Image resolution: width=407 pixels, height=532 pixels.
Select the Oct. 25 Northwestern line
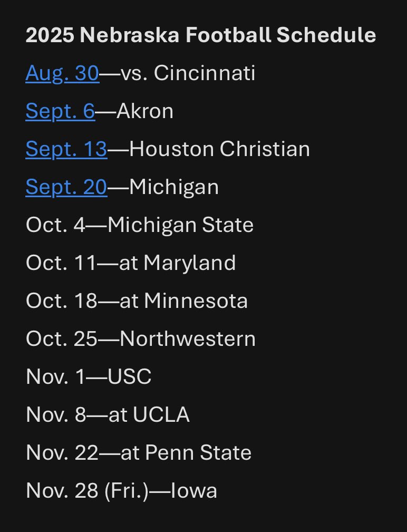(x=140, y=339)
